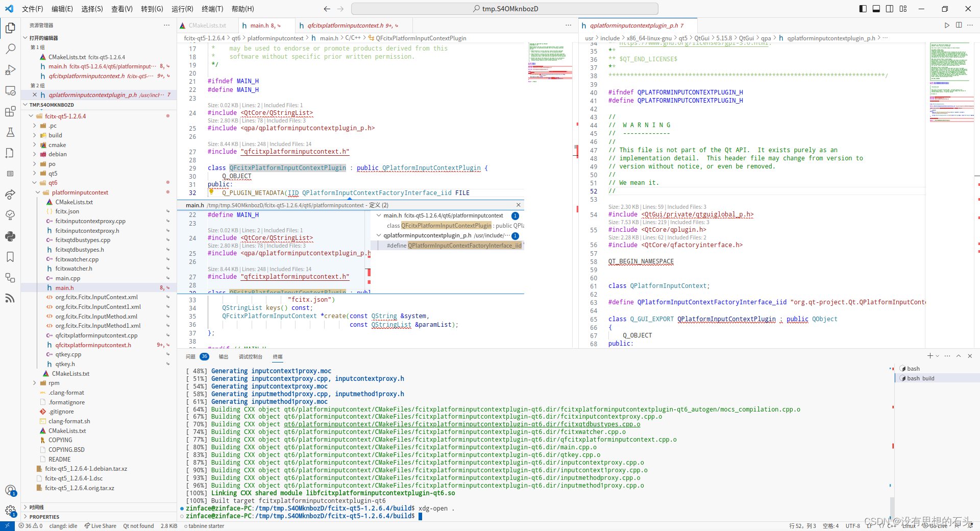The height and width of the screenshot is (531, 980).
Task: Click clangd: idle status item
Action: (63, 526)
